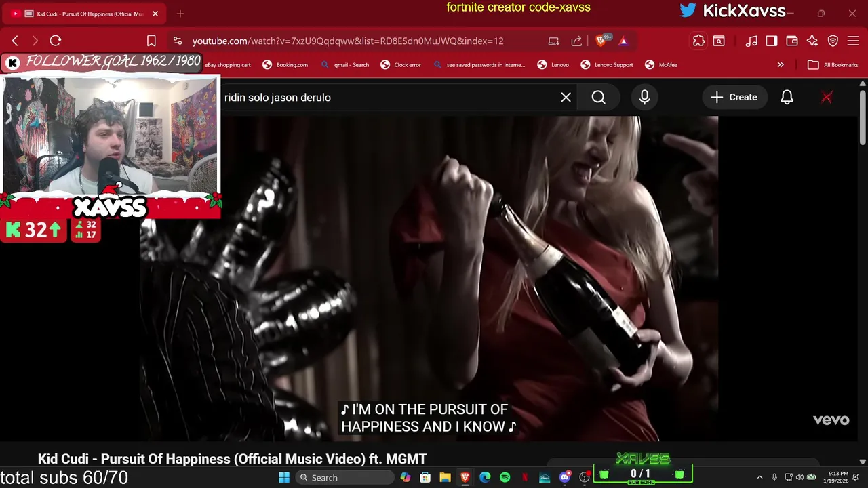The width and height of the screenshot is (868, 488).
Task: Open the Extensions puzzle icon
Action: pyautogui.click(x=698, y=41)
